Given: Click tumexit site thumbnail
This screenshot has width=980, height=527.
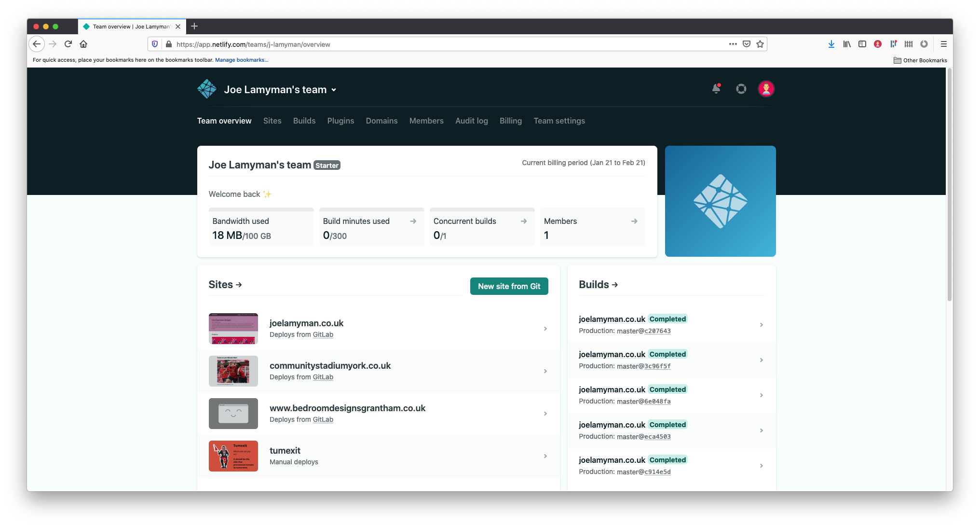Looking at the screenshot, I should click(233, 456).
